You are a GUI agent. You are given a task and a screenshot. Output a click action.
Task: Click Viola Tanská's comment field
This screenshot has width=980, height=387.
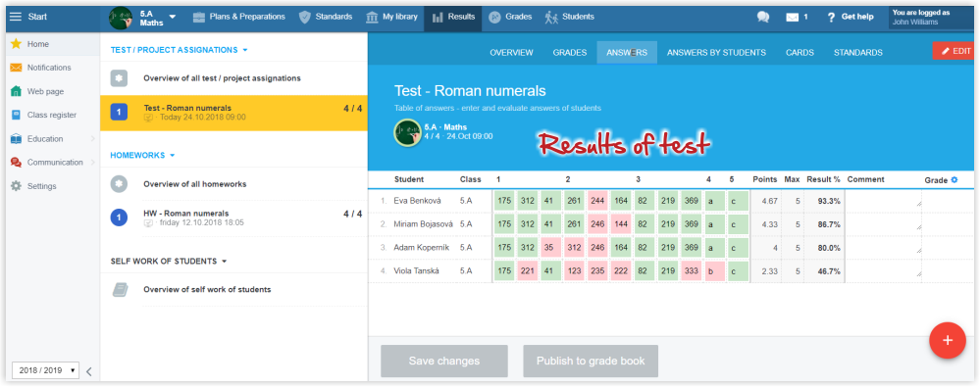pos(883,271)
